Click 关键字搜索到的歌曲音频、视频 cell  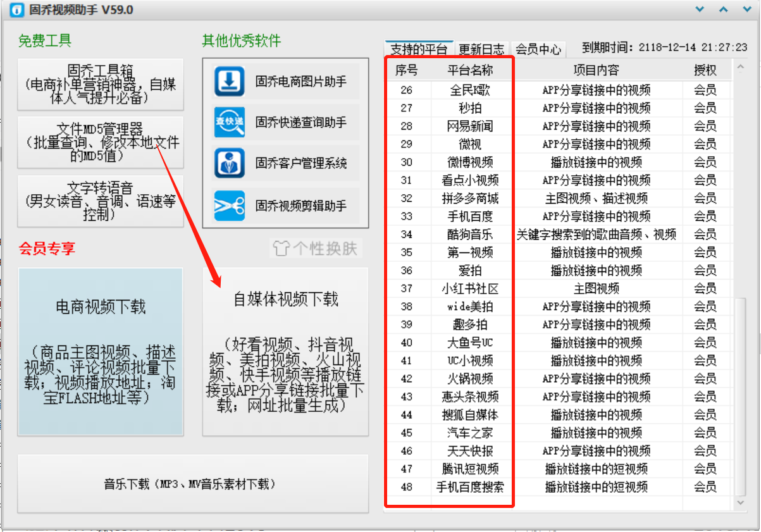597,235
